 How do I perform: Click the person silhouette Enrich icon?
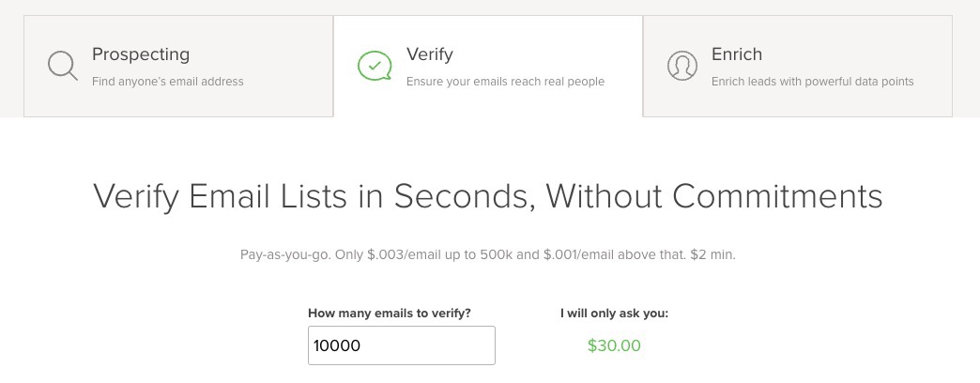click(681, 66)
